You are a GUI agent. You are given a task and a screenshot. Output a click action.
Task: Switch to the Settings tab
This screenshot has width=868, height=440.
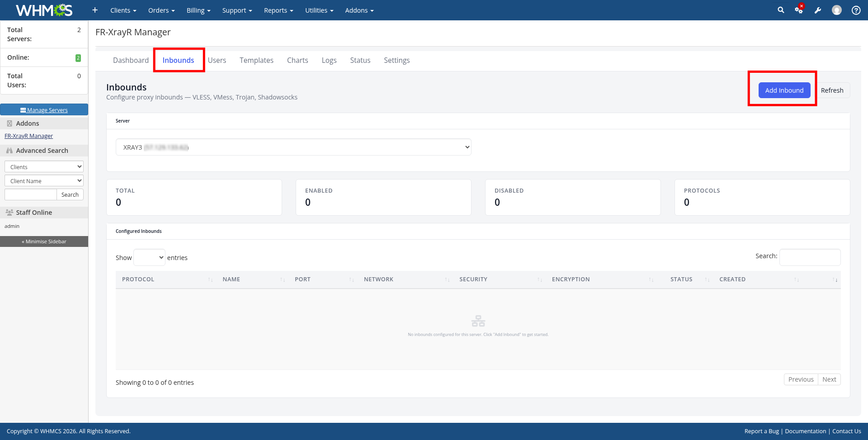coord(396,60)
